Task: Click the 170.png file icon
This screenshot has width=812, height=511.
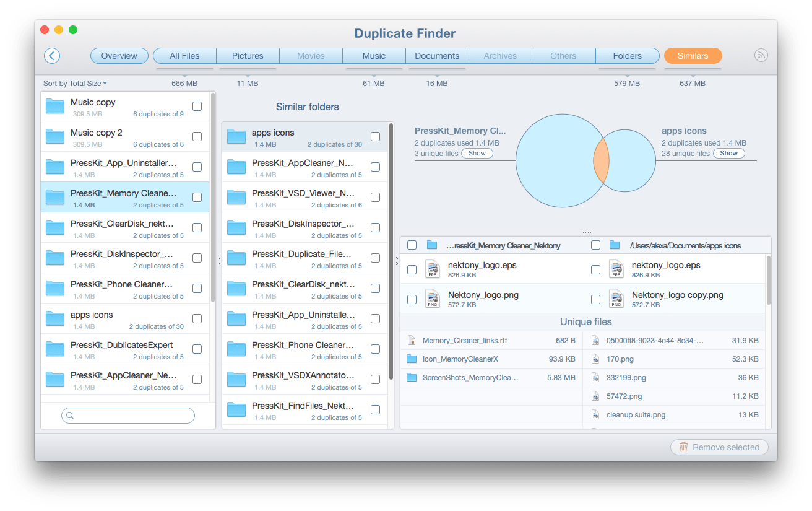Action: (595, 359)
